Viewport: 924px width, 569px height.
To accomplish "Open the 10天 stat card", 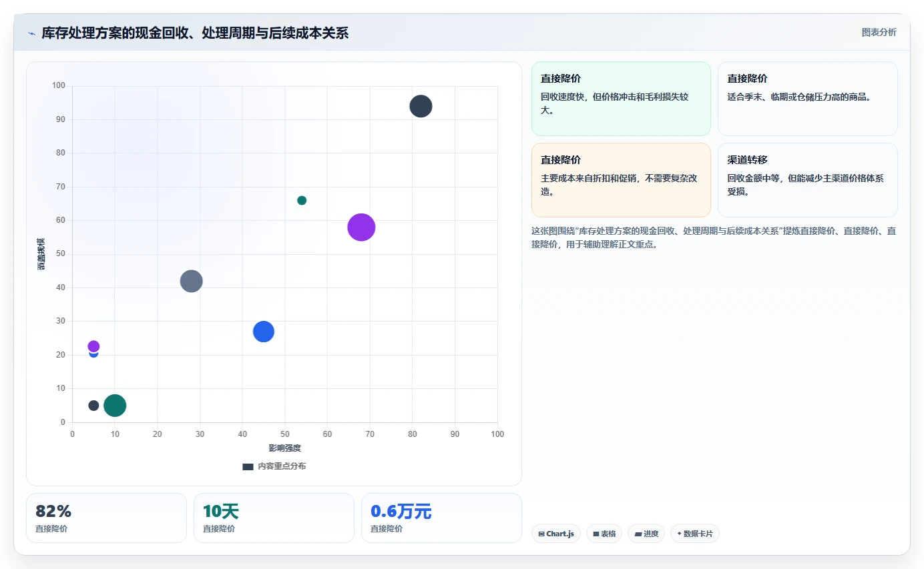I will point(274,518).
